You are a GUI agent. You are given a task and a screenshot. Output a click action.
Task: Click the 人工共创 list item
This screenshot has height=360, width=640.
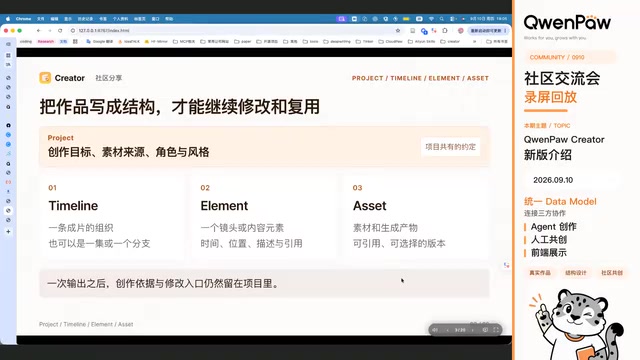549,240
